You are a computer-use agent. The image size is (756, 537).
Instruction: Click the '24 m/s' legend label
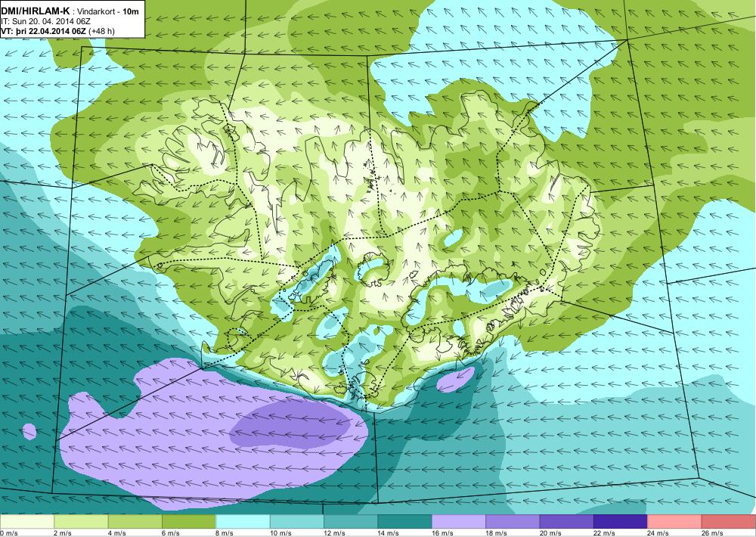[658, 532]
